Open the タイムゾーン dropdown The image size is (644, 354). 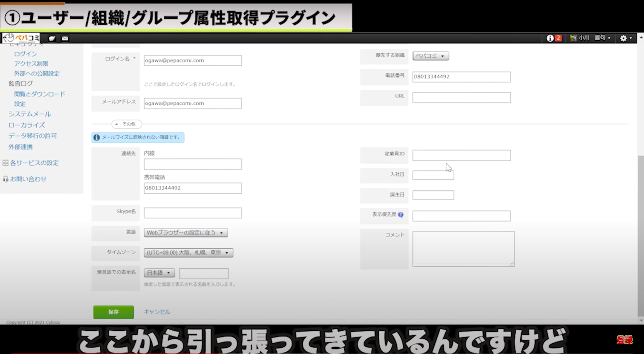pyautogui.click(x=188, y=253)
